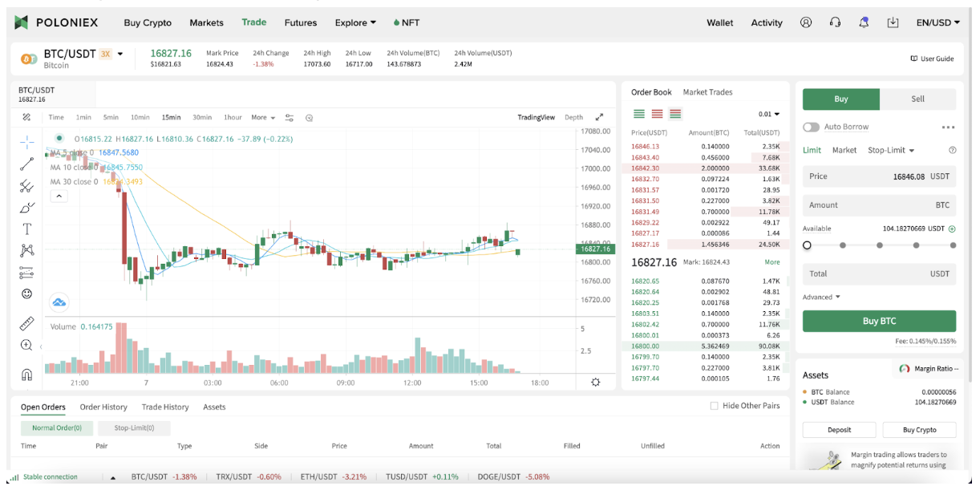
Task: Click ask price 16842.30 in order book
Action: tap(645, 168)
